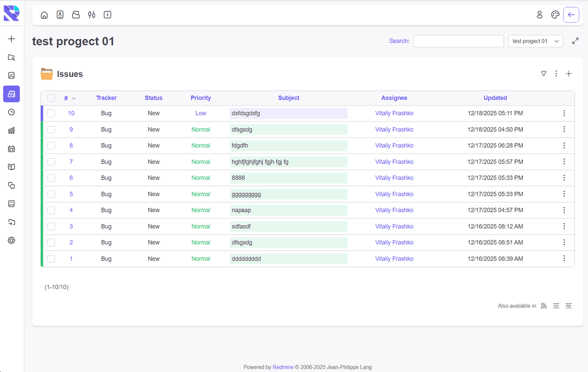The height and width of the screenshot is (372, 588).
Task: Open assignee Vitaliy Frashko on issue 7
Action: (394, 162)
